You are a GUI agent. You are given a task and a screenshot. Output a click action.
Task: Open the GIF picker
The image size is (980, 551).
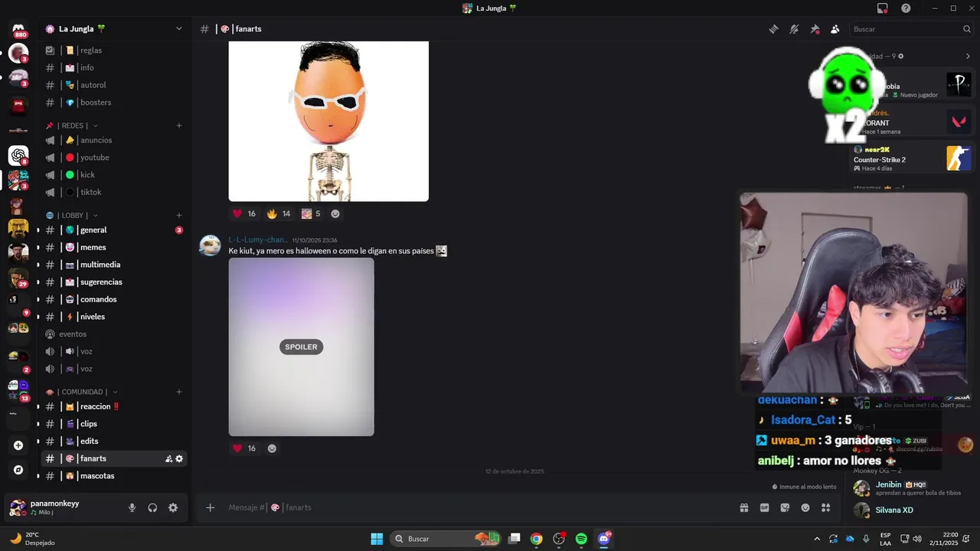point(764,507)
